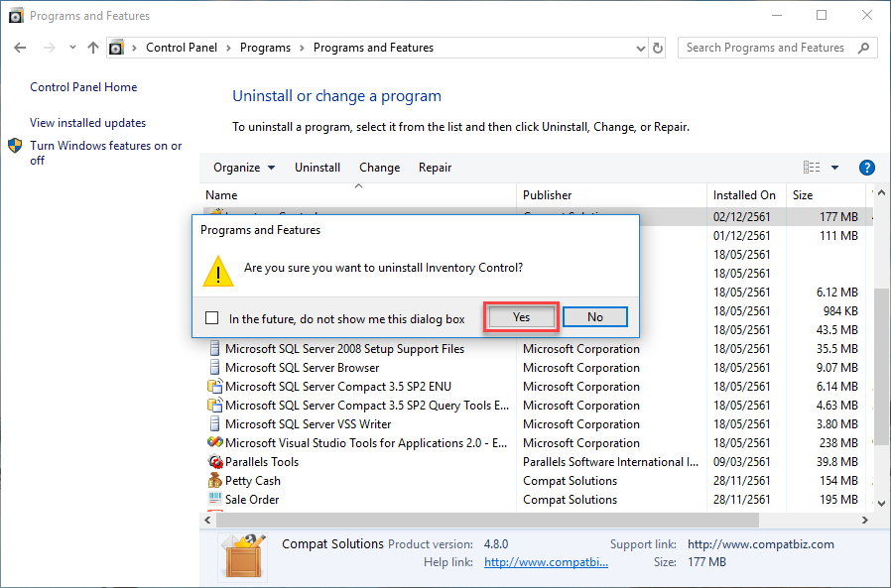Image resolution: width=891 pixels, height=588 pixels.
Task: Click Programs in the breadcrumb
Action: tap(265, 48)
